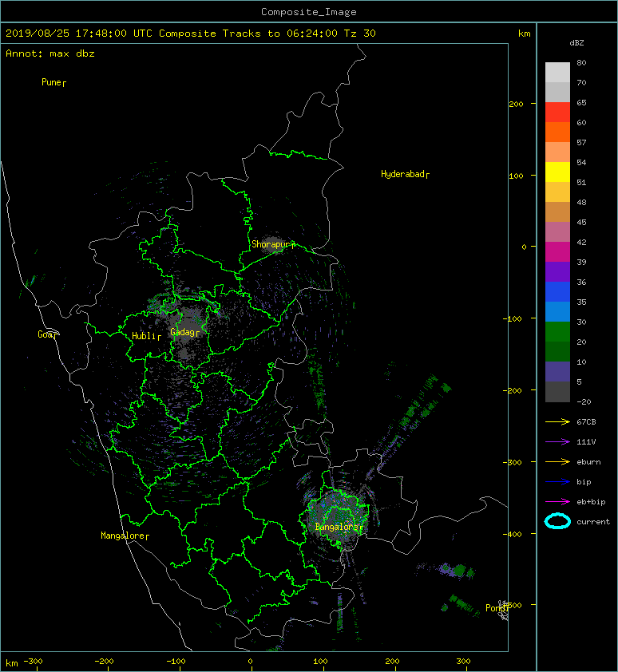Screen dimensions: 618x672
Task: Click the dBZ scale heading
Action: coord(576,43)
